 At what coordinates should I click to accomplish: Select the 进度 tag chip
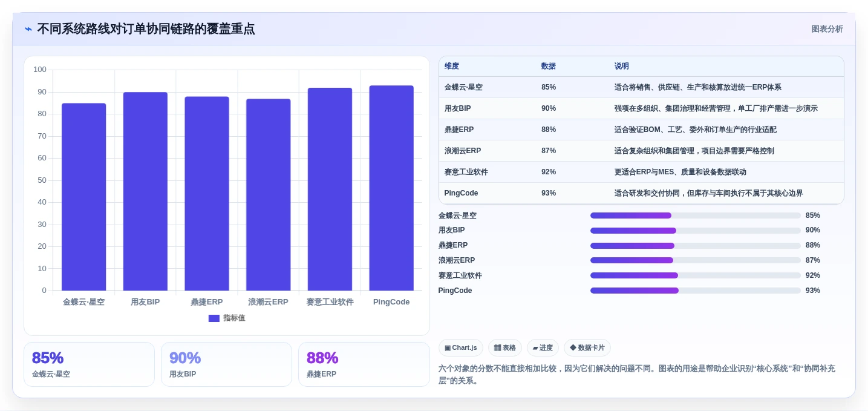[543, 348]
